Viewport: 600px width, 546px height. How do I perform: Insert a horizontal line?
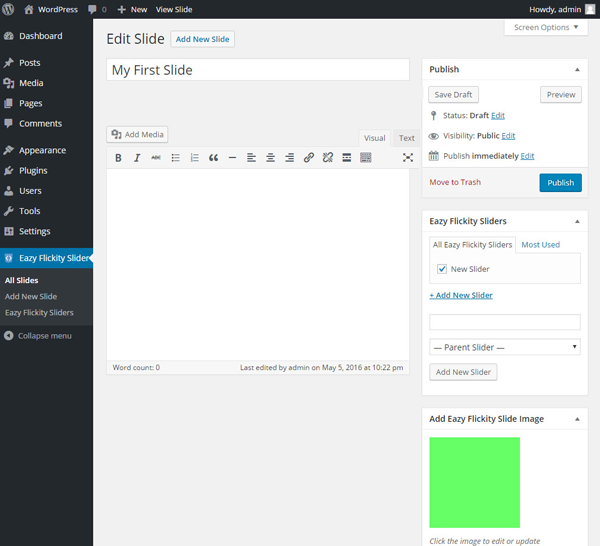(232, 158)
